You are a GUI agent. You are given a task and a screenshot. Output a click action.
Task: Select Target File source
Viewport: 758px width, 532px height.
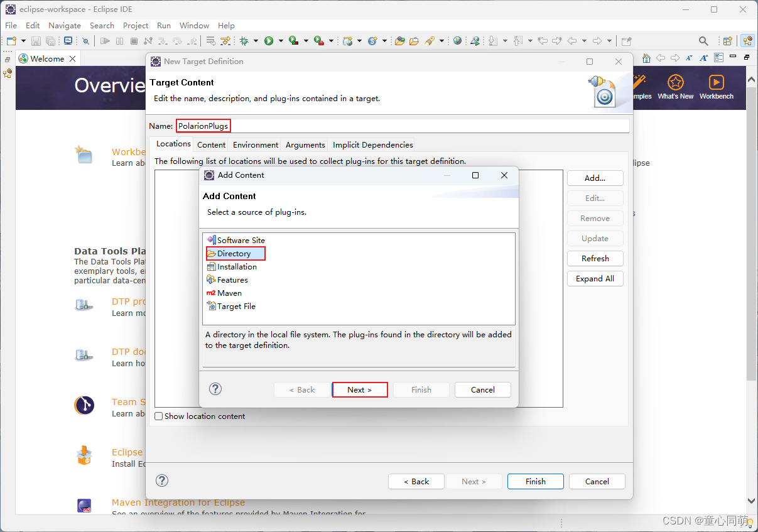(x=231, y=306)
